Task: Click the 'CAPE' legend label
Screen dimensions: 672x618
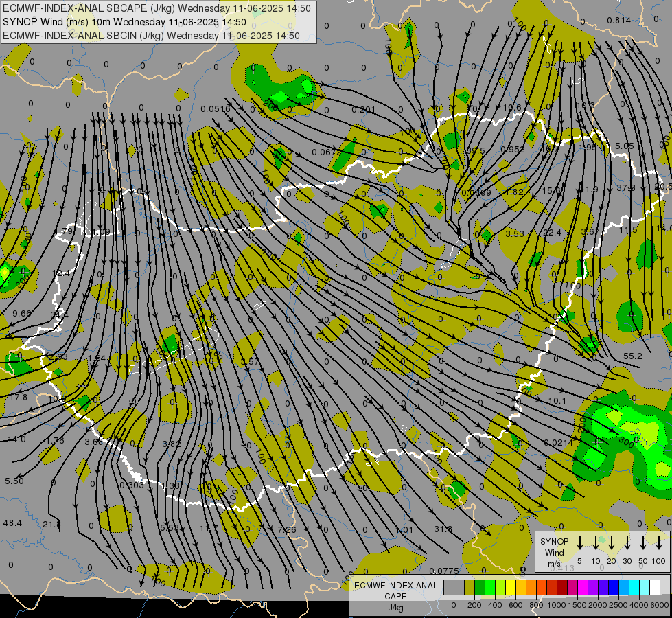Action: 395,597
